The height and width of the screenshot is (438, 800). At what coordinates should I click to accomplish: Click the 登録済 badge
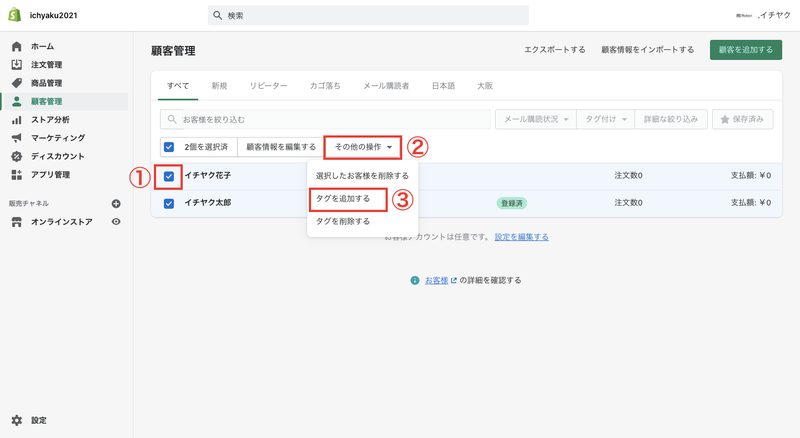(512, 203)
